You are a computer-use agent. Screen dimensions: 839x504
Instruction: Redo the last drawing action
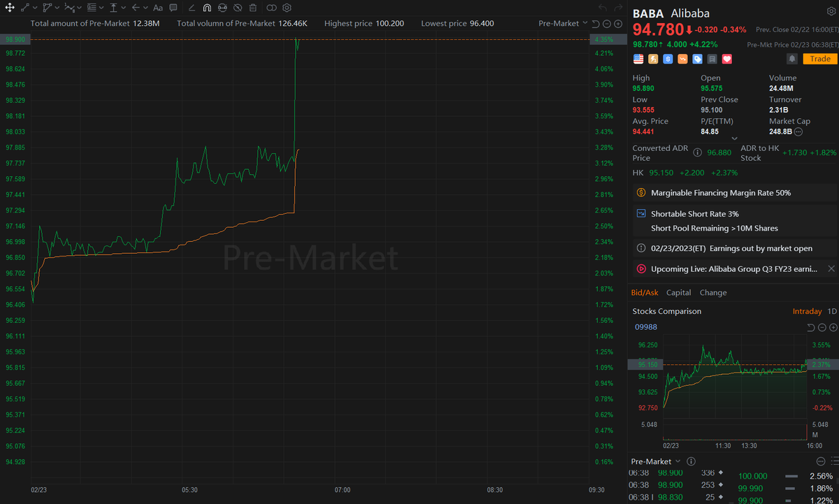point(618,8)
